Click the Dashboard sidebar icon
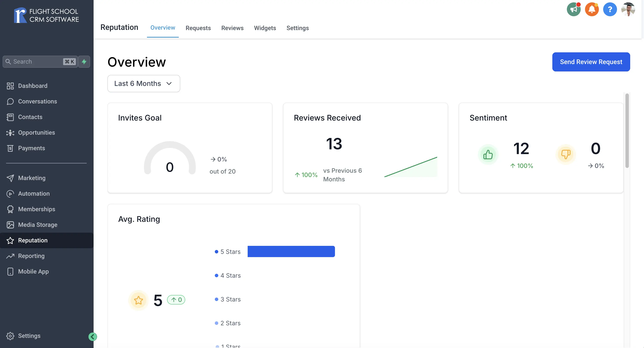Screen dimensions: 644x348 pyautogui.click(x=11, y=86)
